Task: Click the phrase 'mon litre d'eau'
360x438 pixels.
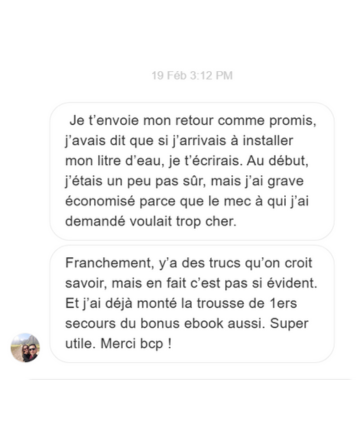Action: (114, 161)
